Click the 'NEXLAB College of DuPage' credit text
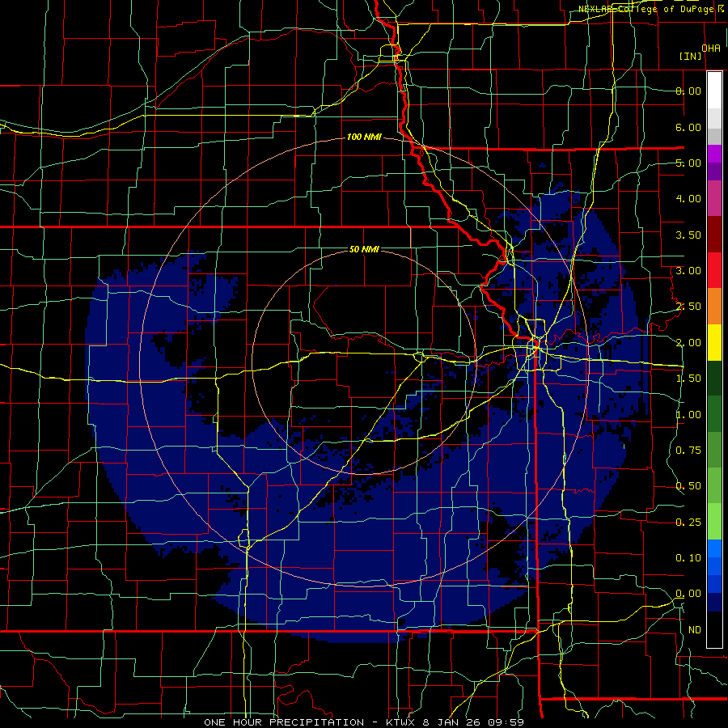Viewport: 728px width, 728px height. 648,9
